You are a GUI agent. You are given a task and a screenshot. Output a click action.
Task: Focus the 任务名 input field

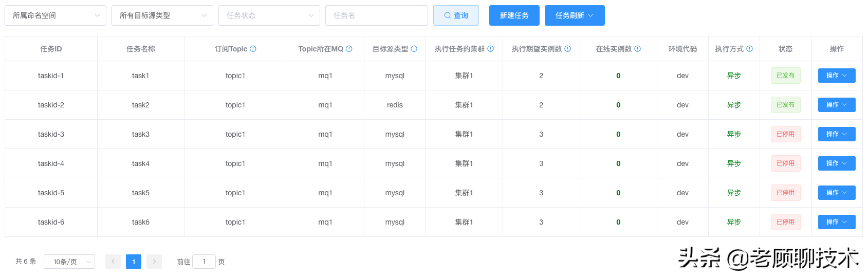point(377,15)
